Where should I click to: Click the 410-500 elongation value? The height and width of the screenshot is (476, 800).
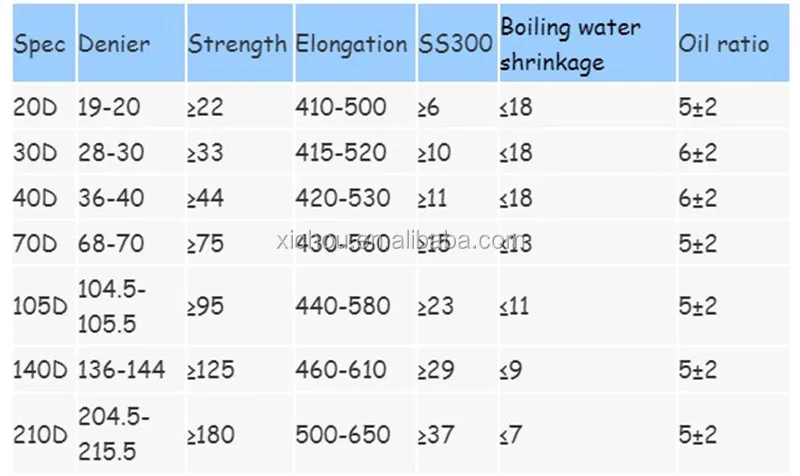[340, 107]
